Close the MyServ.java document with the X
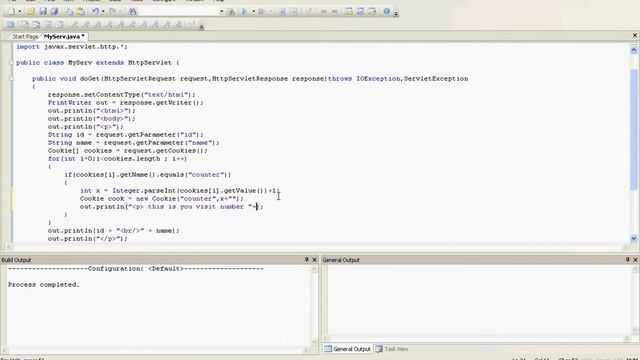Screen dimensions: 640x360 (x=635, y=36)
